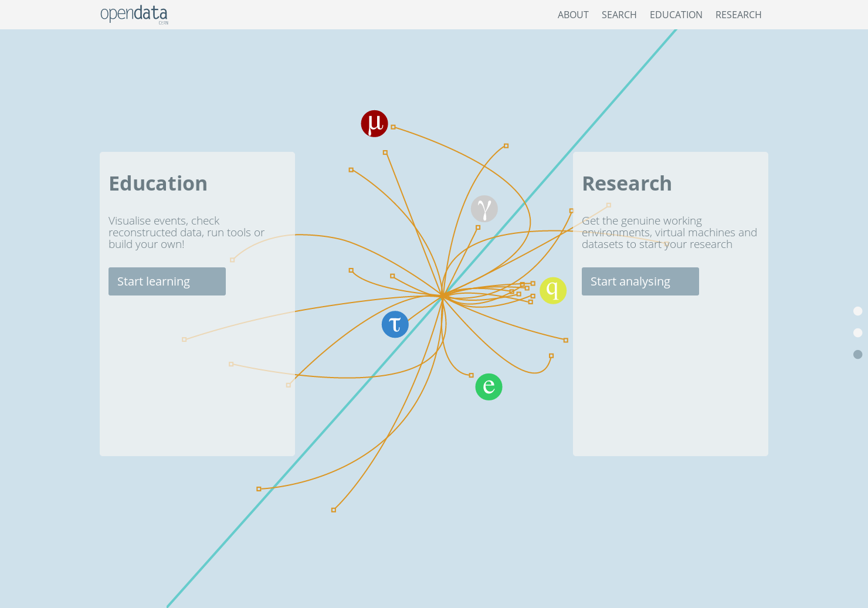Select the first carousel dot indicator
Screen dimensions: 868x608
tap(857, 311)
